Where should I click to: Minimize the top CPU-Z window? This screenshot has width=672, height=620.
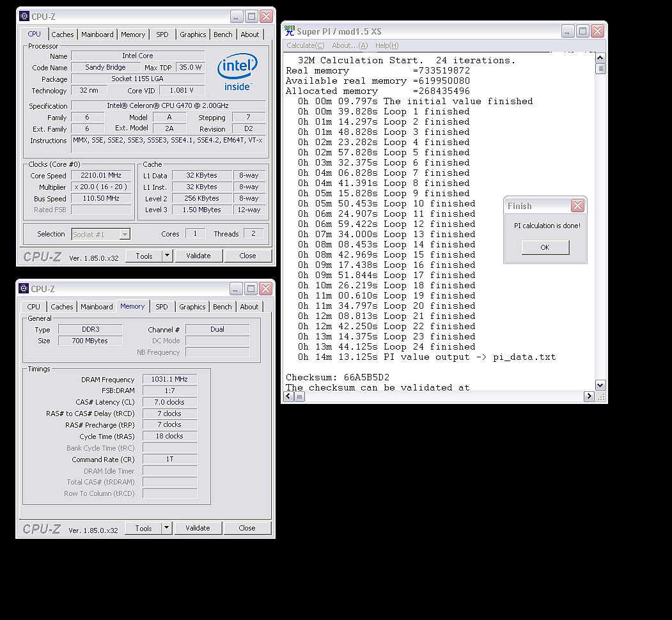(x=237, y=16)
